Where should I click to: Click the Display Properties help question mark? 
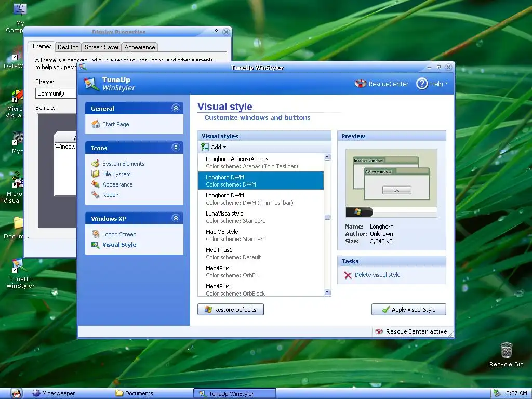[216, 32]
